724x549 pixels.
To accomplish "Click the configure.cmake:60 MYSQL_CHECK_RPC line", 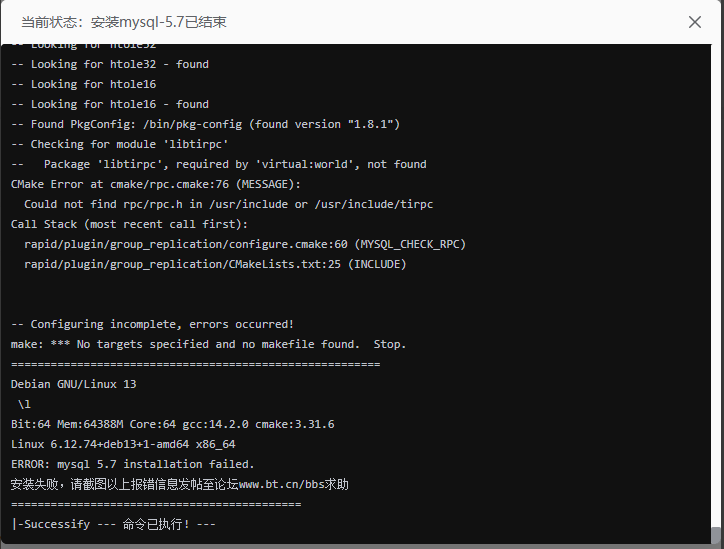I will point(245,244).
